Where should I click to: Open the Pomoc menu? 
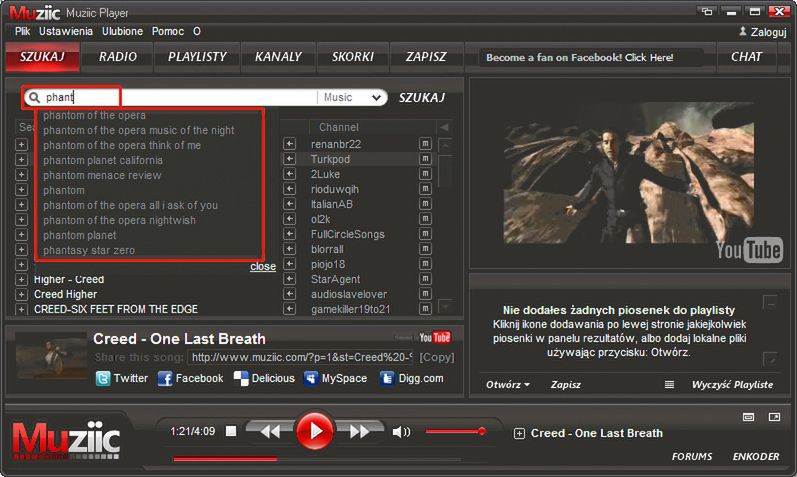[168, 32]
